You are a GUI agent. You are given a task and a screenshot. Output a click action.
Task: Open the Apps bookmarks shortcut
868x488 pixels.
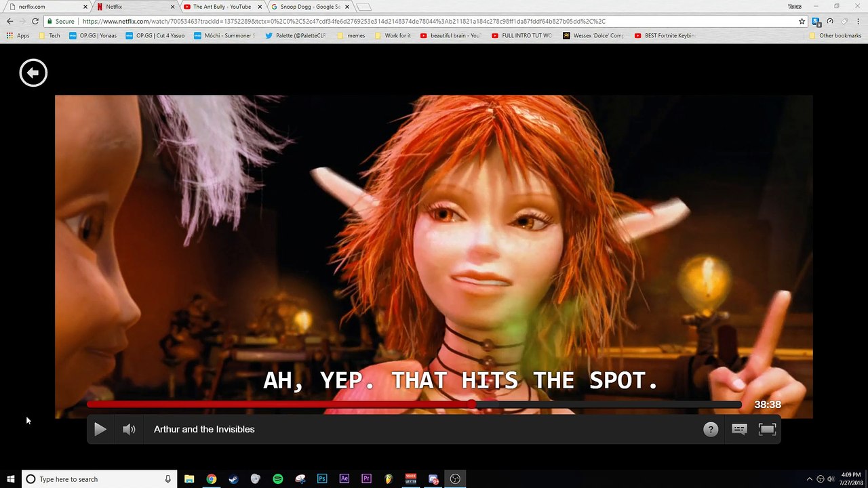18,35
